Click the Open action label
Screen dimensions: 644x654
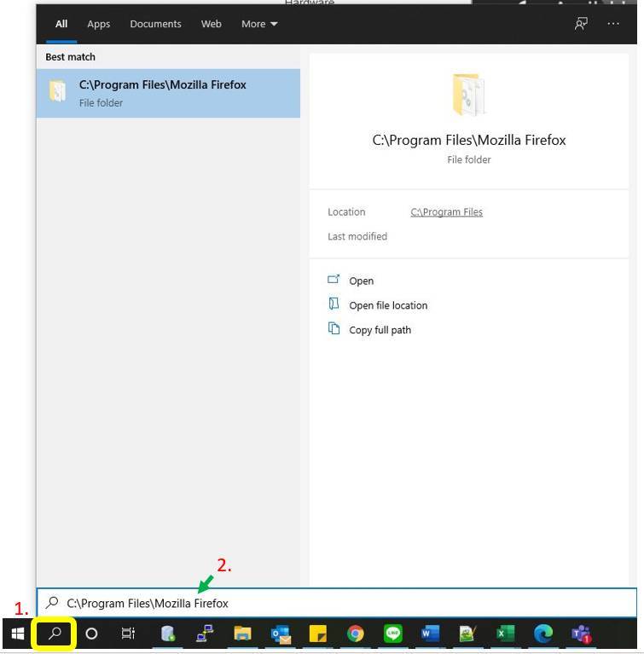[x=361, y=281]
